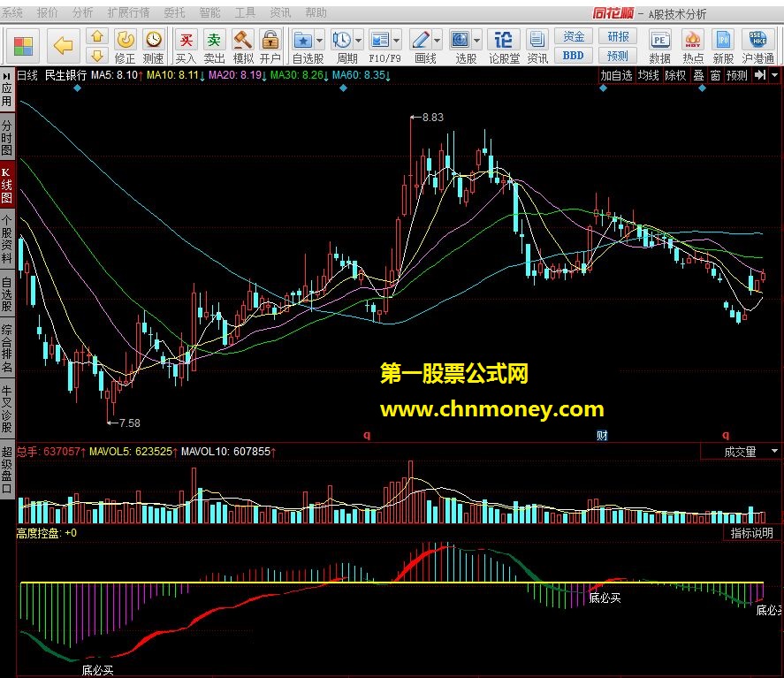Collapse the sidebar via top-left arrow icon

point(6,76)
